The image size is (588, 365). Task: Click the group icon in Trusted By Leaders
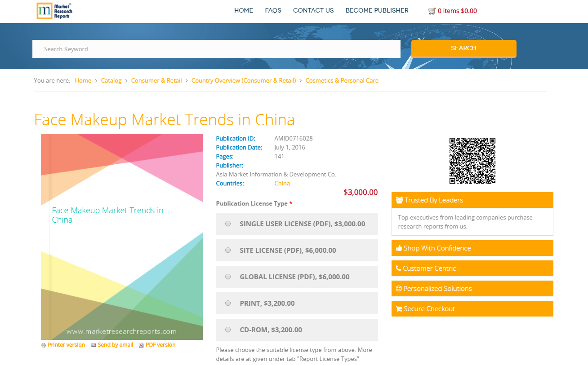[x=399, y=200]
